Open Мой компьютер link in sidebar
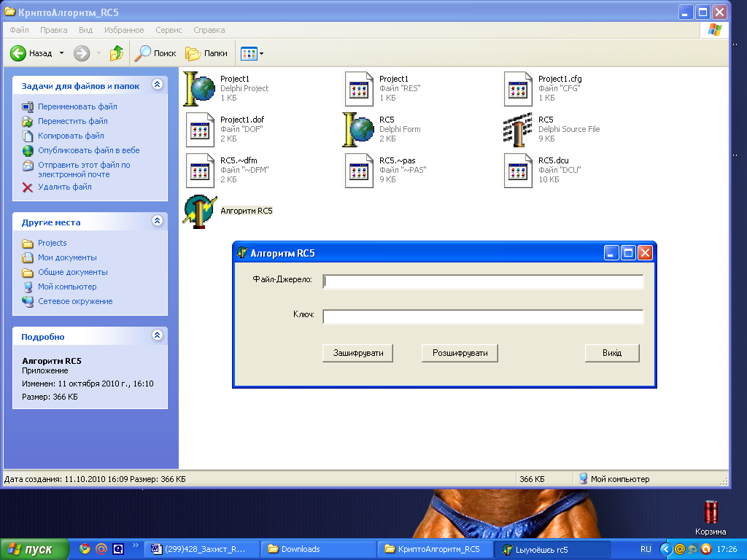 click(67, 287)
